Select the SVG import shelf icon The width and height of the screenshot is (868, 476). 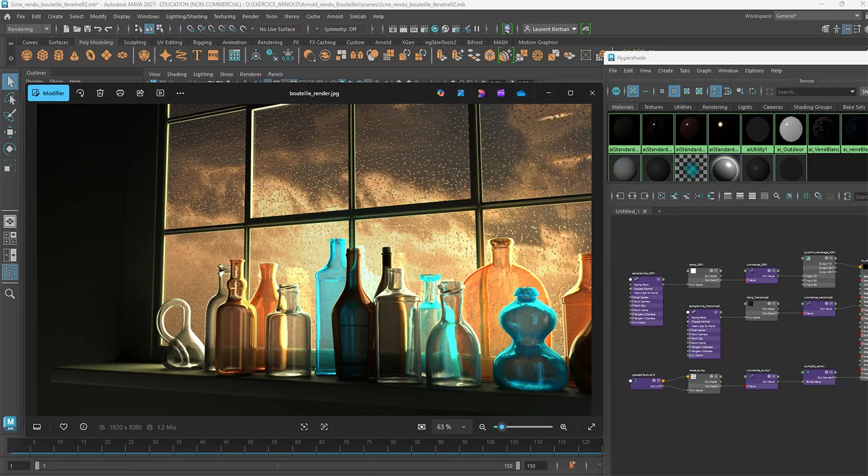point(213,56)
